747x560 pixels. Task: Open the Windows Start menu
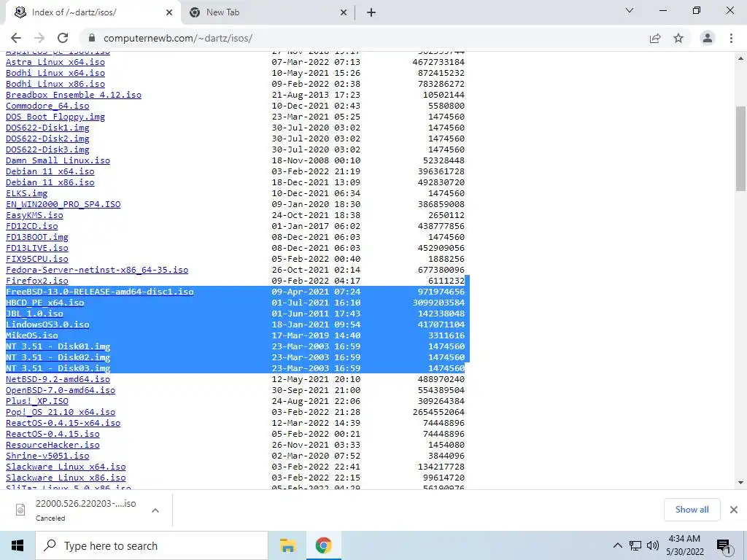(x=18, y=545)
